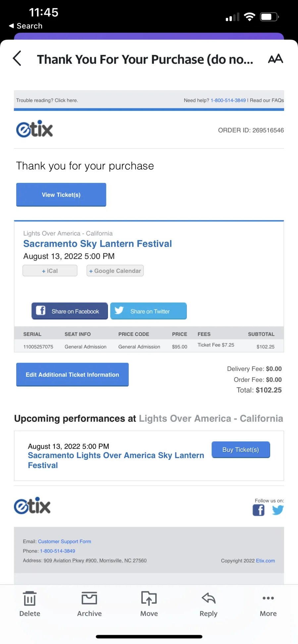Open text size AA options

[275, 59]
